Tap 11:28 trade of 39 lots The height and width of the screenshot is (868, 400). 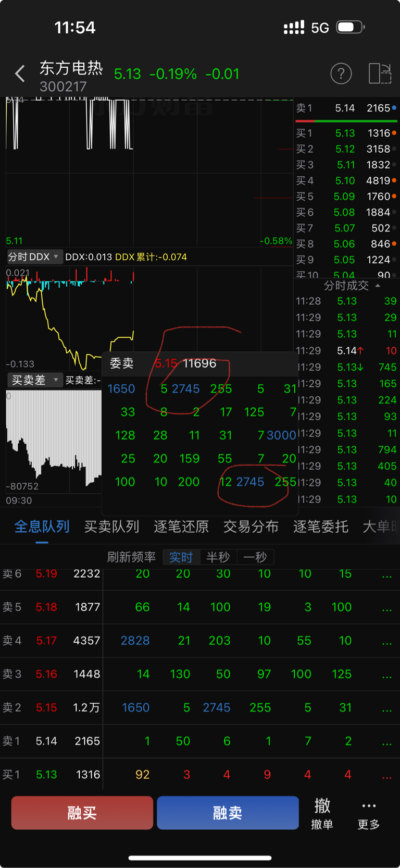(x=346, y=301)
